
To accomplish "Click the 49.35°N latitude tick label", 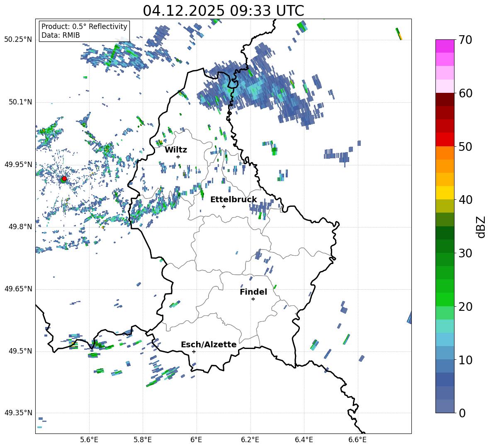I will 18,413.
